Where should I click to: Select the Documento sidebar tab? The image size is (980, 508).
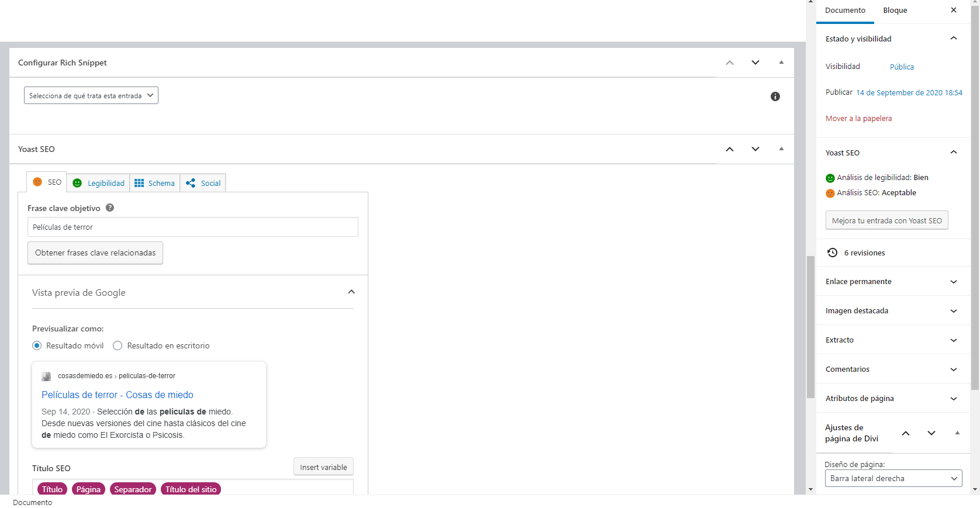point(845,11)
